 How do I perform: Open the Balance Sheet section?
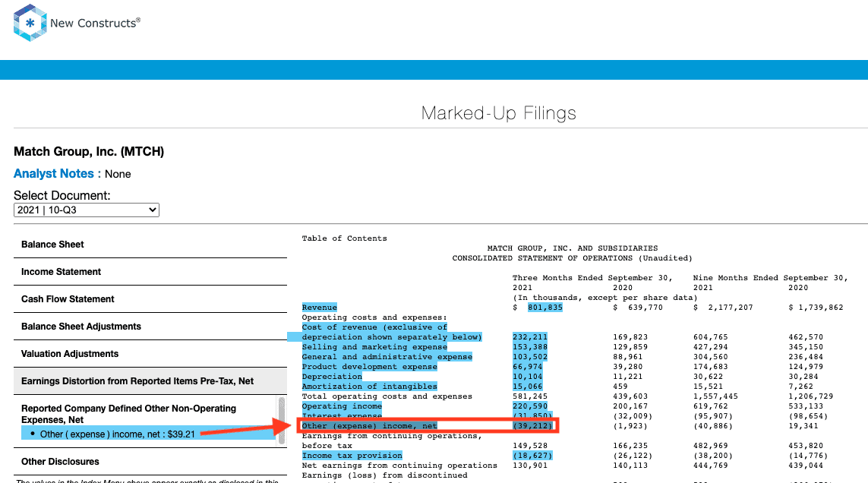(150, 245)
